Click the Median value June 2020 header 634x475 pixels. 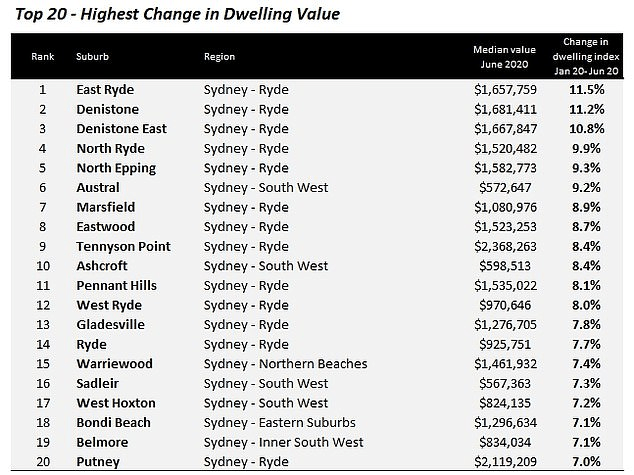tap(504, 57)
